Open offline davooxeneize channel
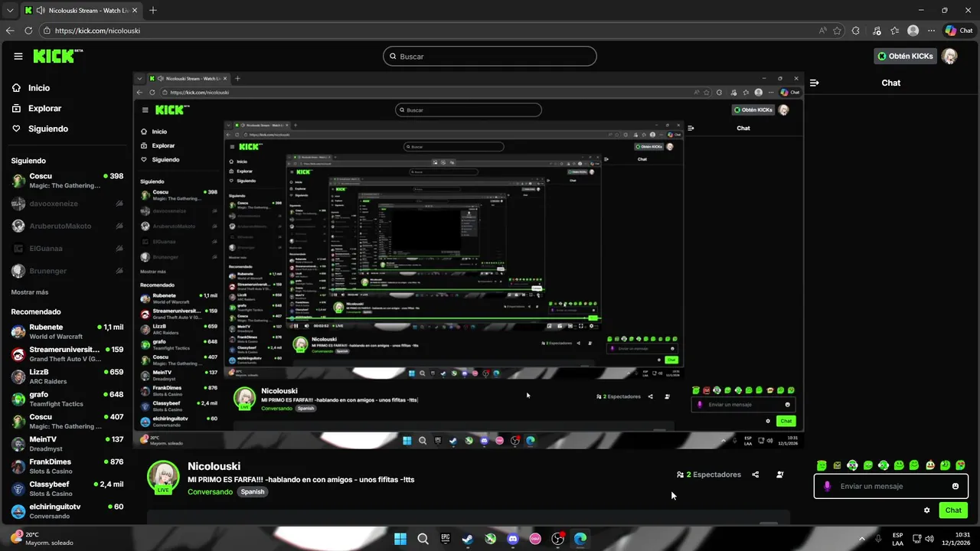This screenshot has width=980, height=551. (67, 204)
